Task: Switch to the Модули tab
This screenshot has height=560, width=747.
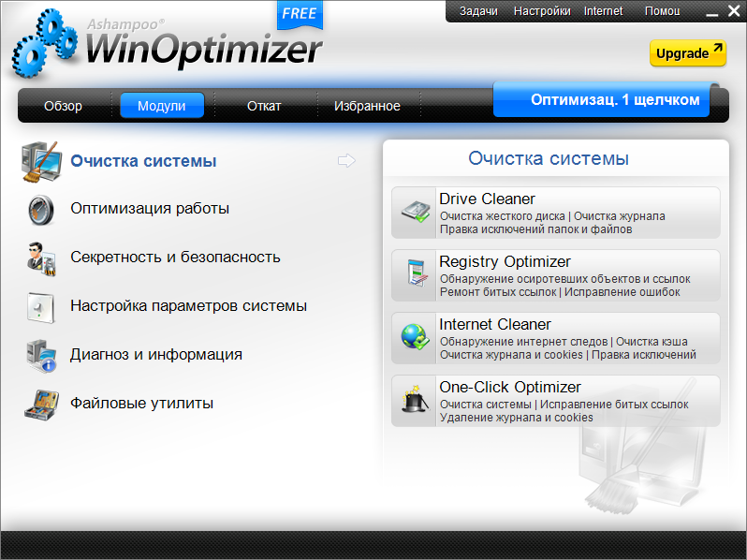Action: pos(162,105)
